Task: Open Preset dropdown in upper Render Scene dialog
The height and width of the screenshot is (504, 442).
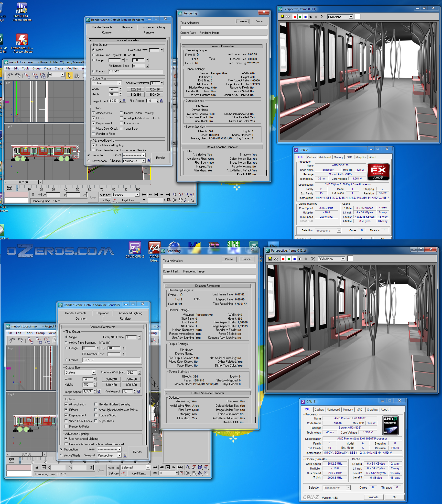Action: (x=134, y=155)
